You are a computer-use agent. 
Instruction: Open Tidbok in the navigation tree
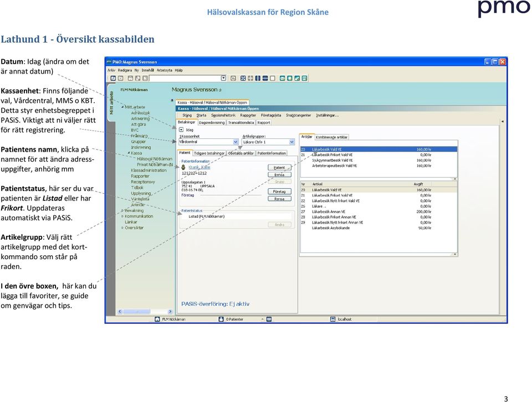pyautogui.click(x=137, y=188)
